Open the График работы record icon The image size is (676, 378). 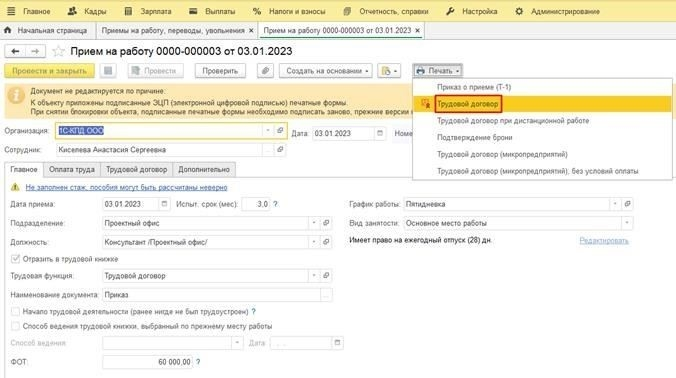(x=627, y=204)
